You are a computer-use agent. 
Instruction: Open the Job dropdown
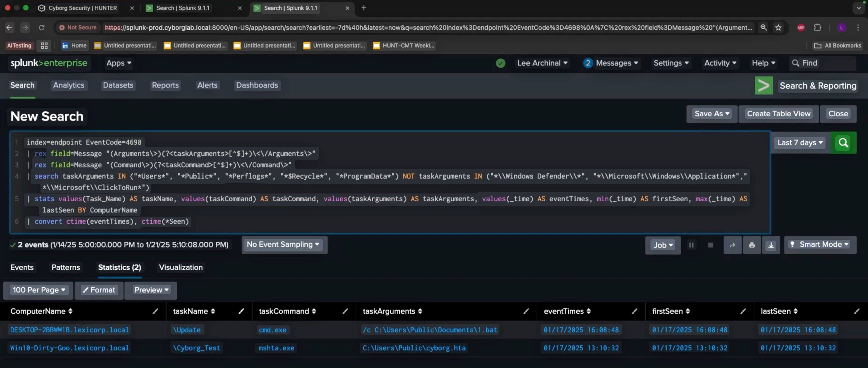click(x=663, y=245)
